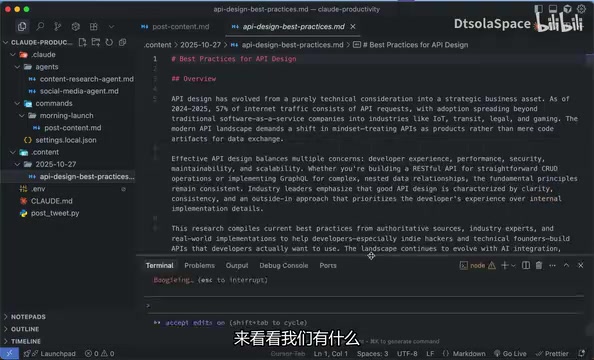Open settings.local.json file

tap(67, 140)
